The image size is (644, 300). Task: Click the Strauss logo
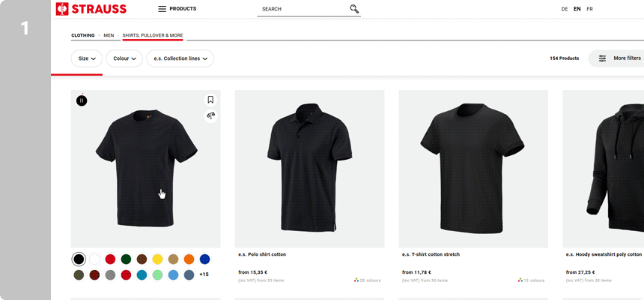[91, 9]
